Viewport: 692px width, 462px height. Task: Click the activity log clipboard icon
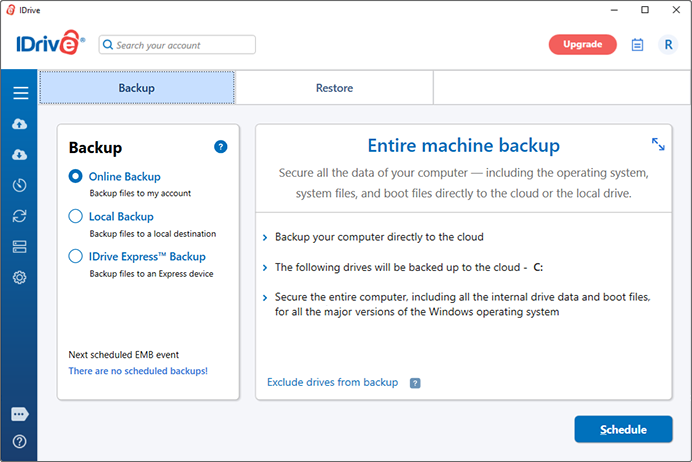pyautogui.click(x=637, y=45)
